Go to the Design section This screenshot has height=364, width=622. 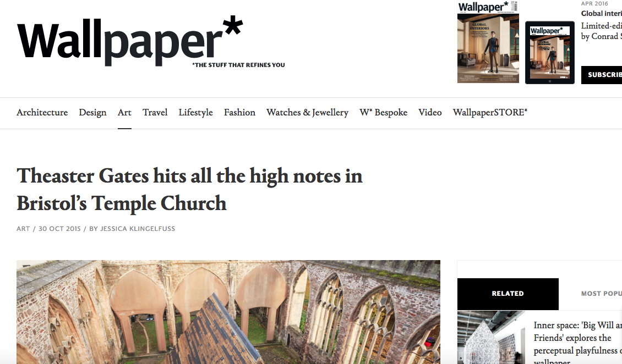click(92, 113)
